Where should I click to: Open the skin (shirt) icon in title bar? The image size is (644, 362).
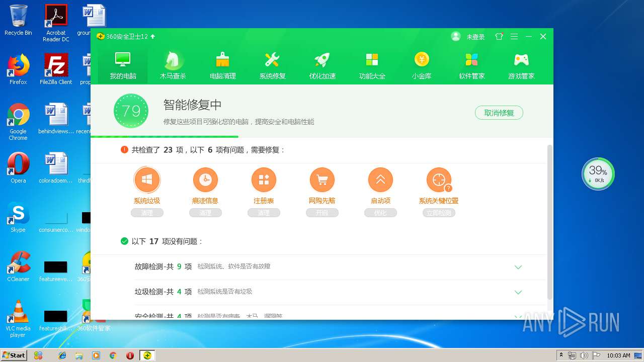point(499,37)
